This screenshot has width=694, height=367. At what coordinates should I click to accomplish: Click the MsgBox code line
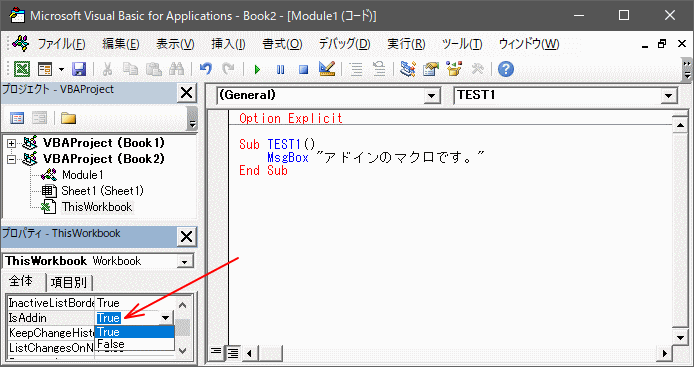coord(376,157)
